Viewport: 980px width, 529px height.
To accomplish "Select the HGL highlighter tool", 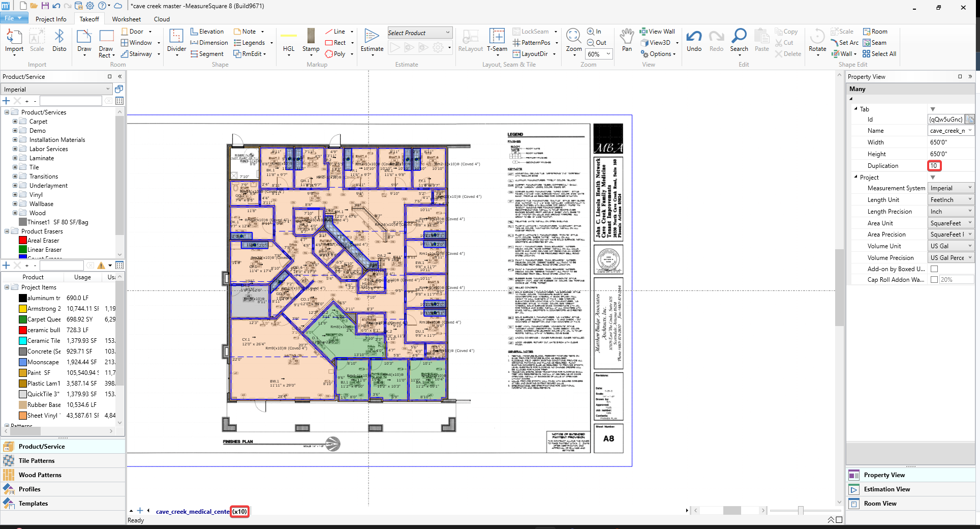I will coord(289,41).
